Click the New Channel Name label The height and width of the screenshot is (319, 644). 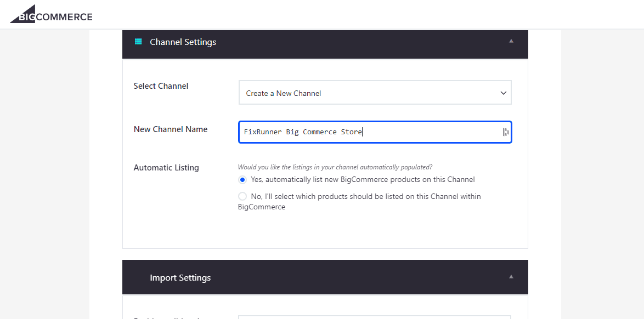coord(171,129)
